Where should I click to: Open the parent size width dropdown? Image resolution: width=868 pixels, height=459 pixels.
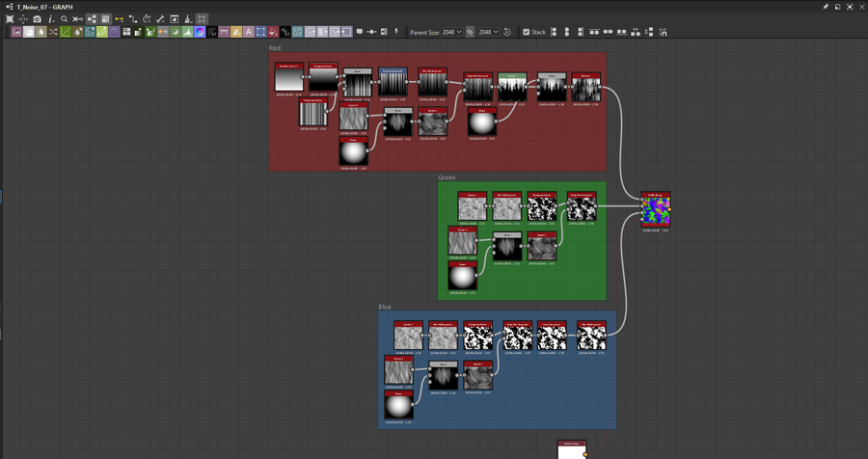click(x=451, y=32)
